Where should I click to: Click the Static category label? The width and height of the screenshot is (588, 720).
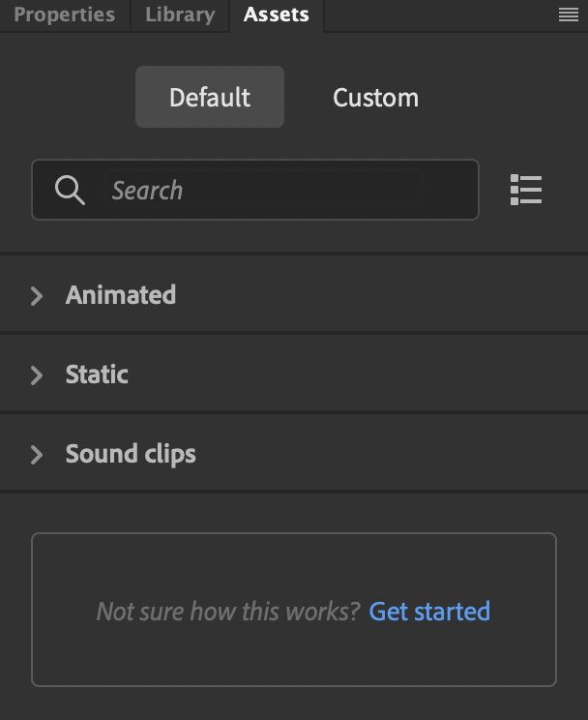pyautogui.click(x=97, y=375)
